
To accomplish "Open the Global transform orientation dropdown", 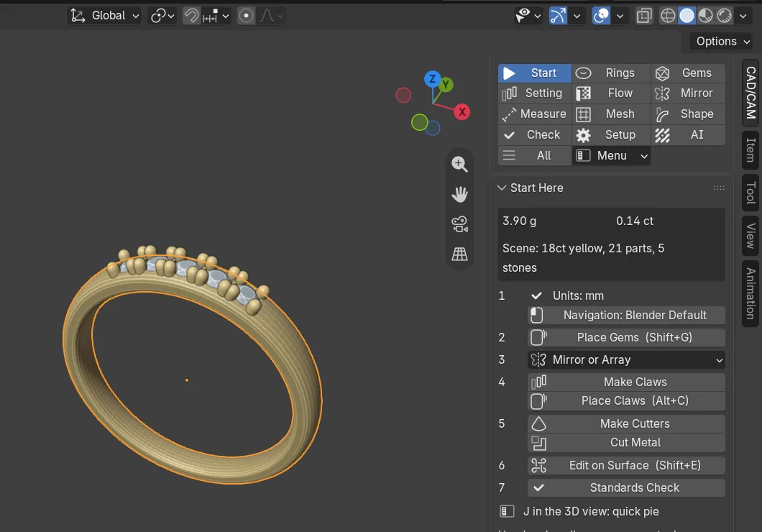I will click(104, 16).
